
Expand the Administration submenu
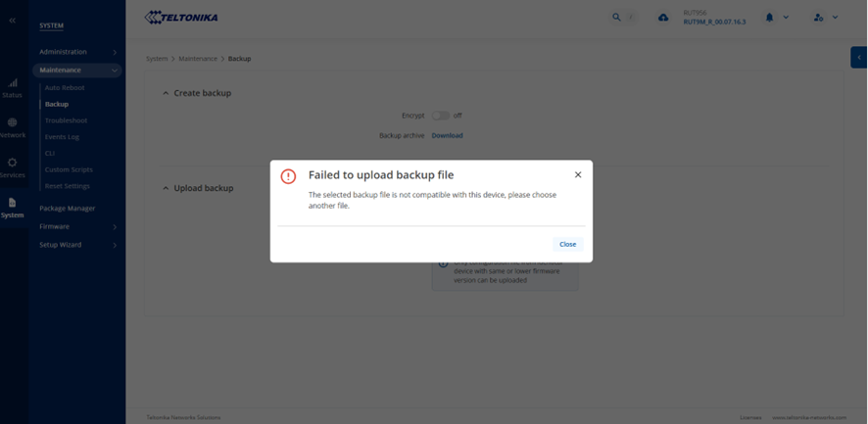77,52
